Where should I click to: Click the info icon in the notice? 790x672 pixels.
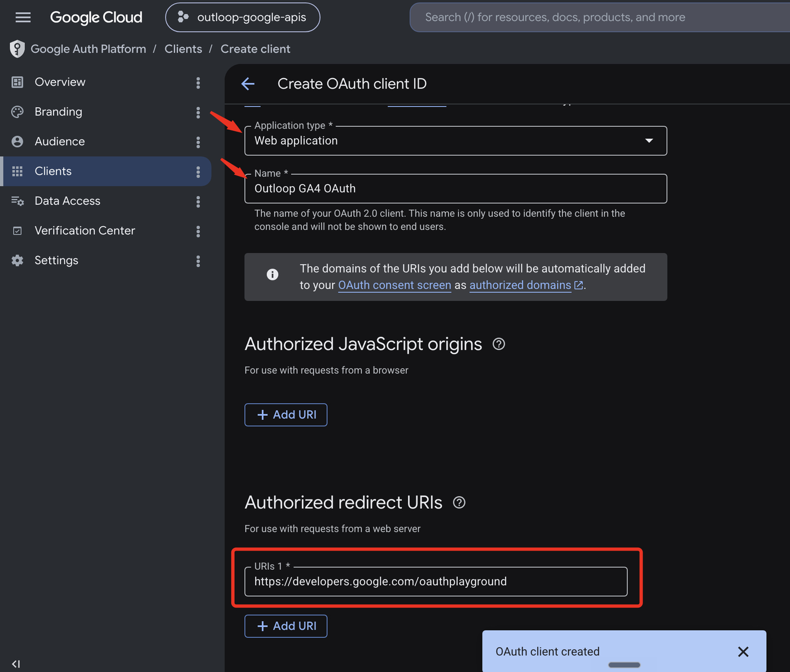273,275
